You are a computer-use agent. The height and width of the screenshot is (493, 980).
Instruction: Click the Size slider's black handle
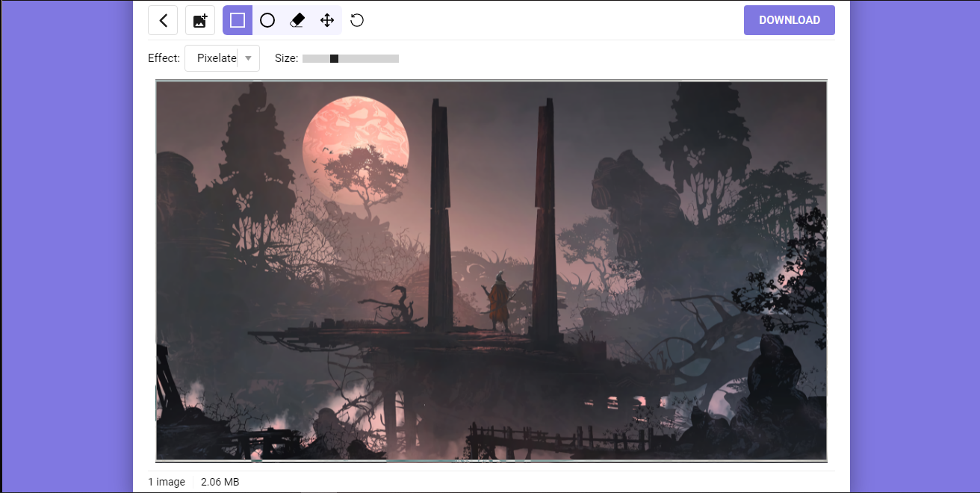[335, 58]
